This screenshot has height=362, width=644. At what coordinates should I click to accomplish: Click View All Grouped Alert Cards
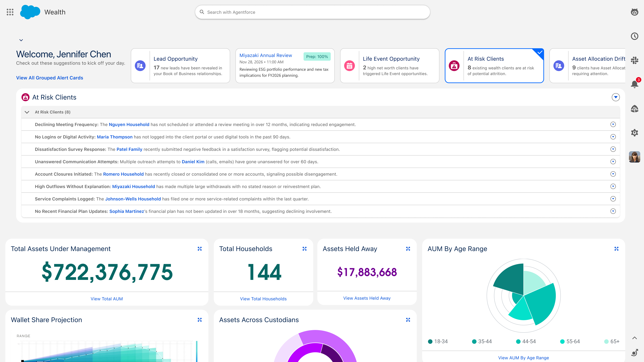coord(49,78)
